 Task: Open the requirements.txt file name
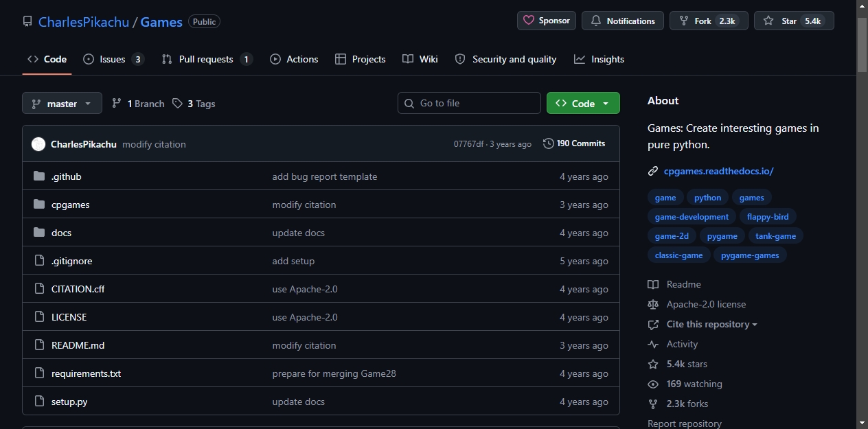point(86,373)
